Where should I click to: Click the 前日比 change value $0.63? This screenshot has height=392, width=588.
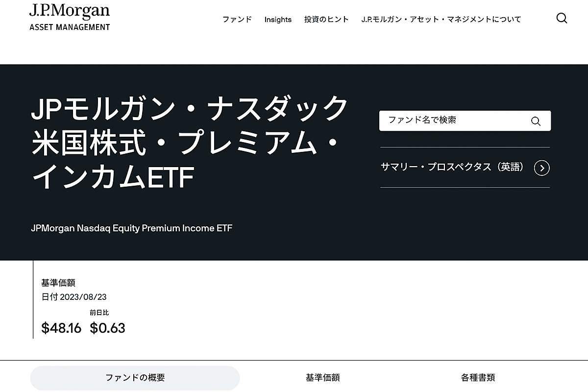point(109,328)
